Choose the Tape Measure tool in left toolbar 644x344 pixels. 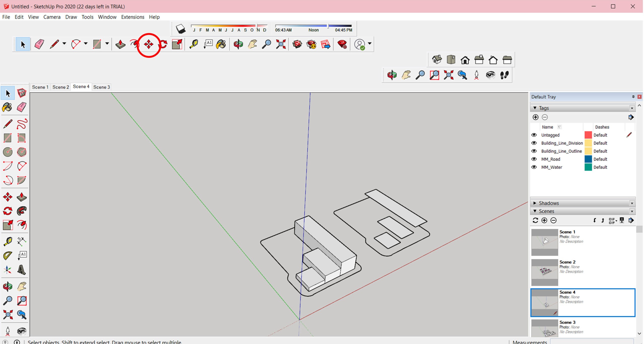click(x=8, y=241)
